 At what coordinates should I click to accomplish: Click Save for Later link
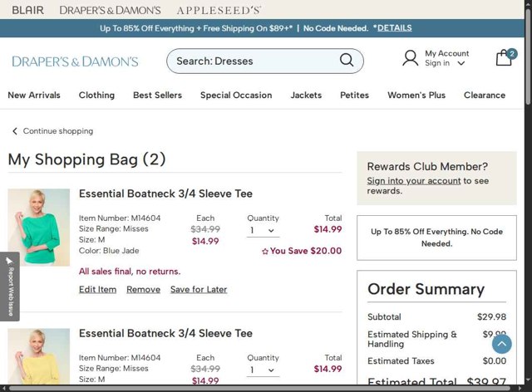coord(199,289)
